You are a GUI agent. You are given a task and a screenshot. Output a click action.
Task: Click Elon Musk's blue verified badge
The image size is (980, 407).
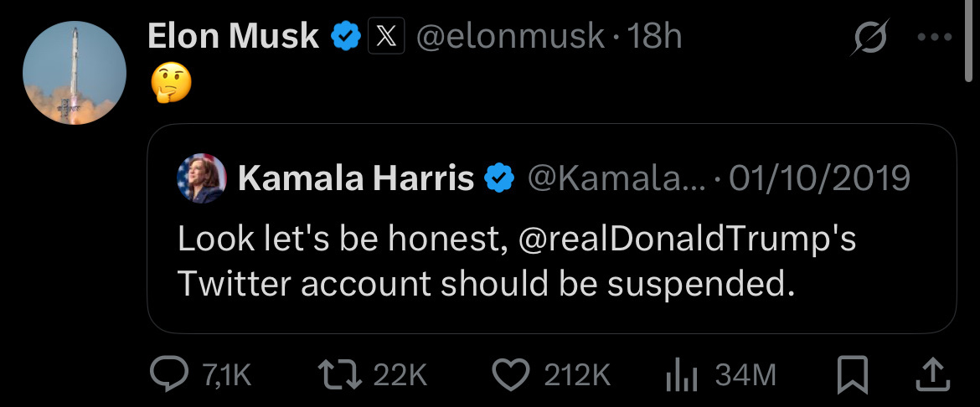point(346,37)
